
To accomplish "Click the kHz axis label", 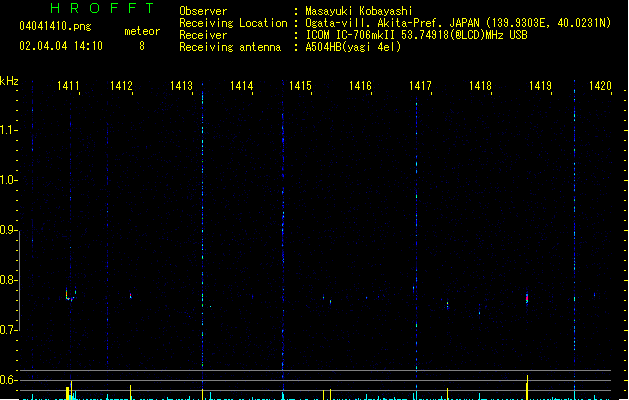I will pyautogui.click(x=9, y=81).
